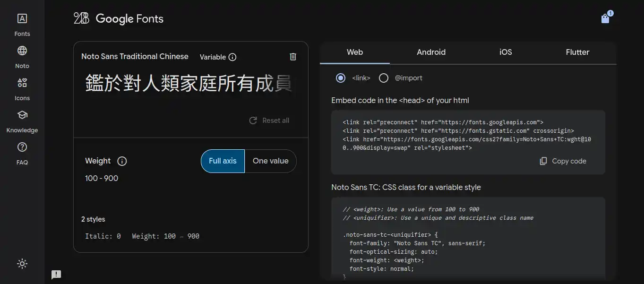Viewport: 644px width, 284px height.
Task: Toggle the light/dark theme sun icon
Action: click(22, 264)
